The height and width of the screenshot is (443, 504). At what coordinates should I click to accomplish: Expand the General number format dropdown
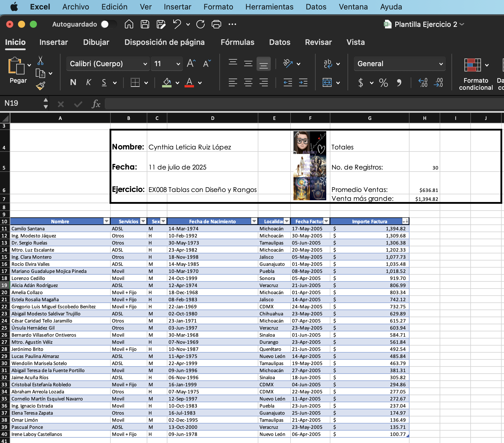point(399,64)
